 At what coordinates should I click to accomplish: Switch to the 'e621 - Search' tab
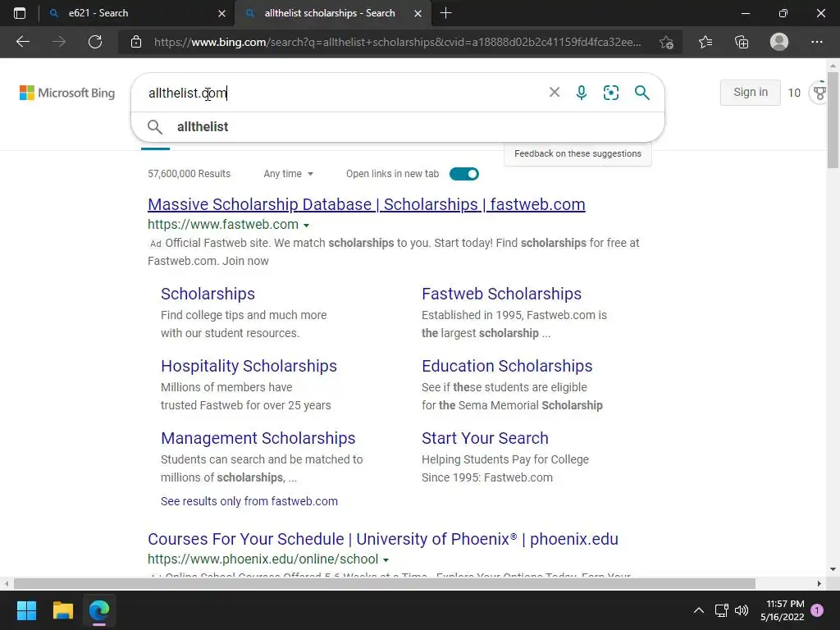tap(131, 13)
